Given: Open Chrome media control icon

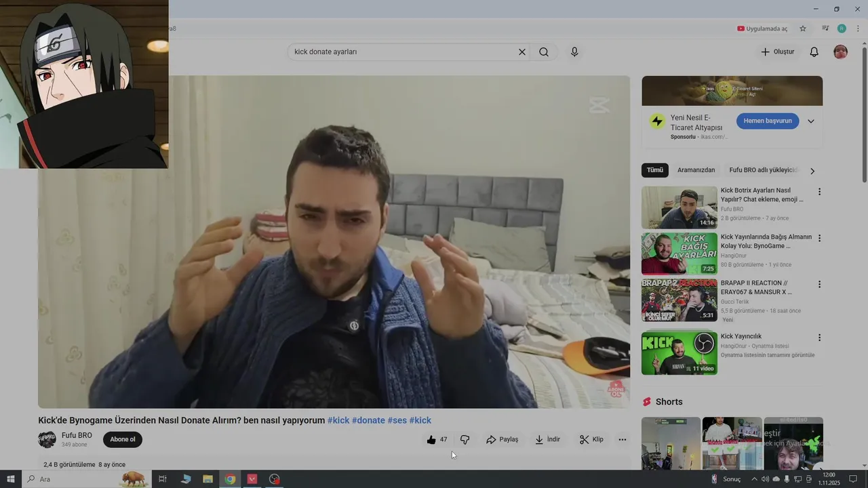Looking at the screenshot, I should pyautogui.click(x=825, y=28).
